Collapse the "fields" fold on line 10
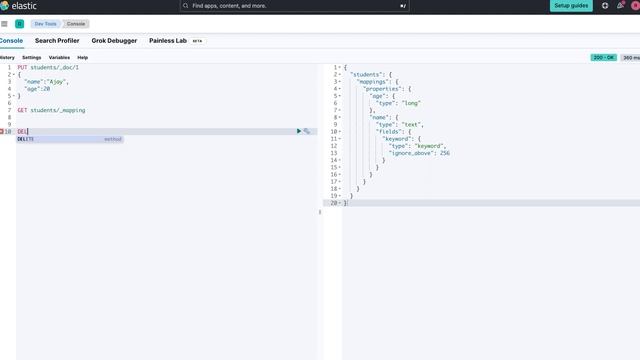The height and width of the screenshot is (360, 640). pos(340,132)
